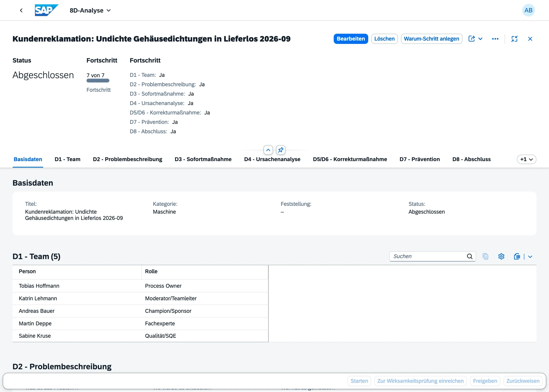
Task: Open the AB user avatar menu
Action: [528, 10]
